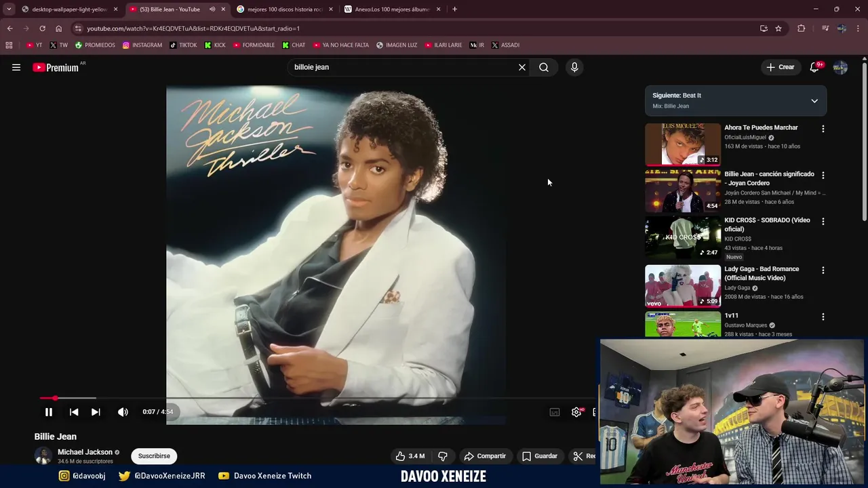Open Michael Jackson channel avatar
This screenshot has width=868, height=488.
point(43,456)
